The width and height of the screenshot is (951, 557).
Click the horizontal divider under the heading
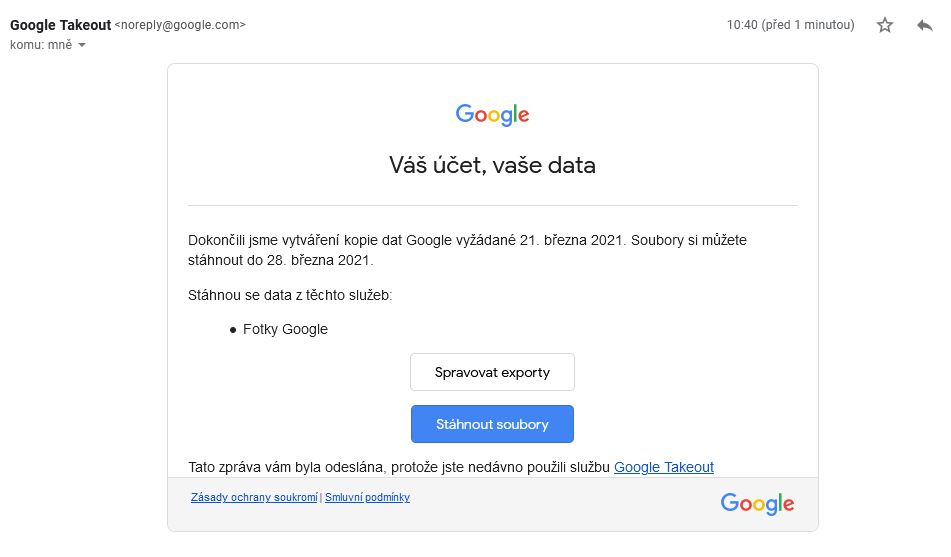492,205
